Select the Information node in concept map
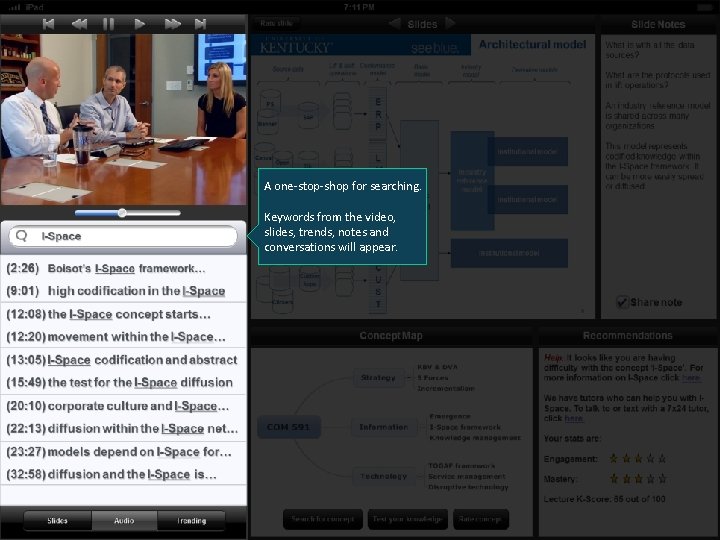 pos(384,427)
